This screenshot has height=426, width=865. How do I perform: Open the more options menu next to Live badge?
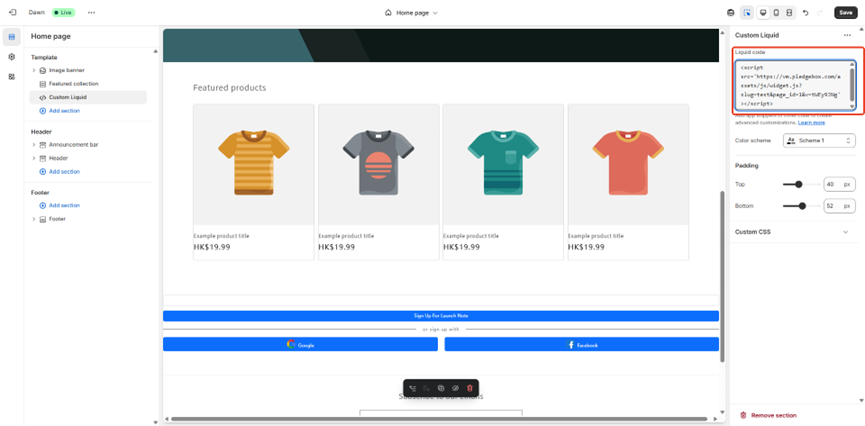click(91, 12)
